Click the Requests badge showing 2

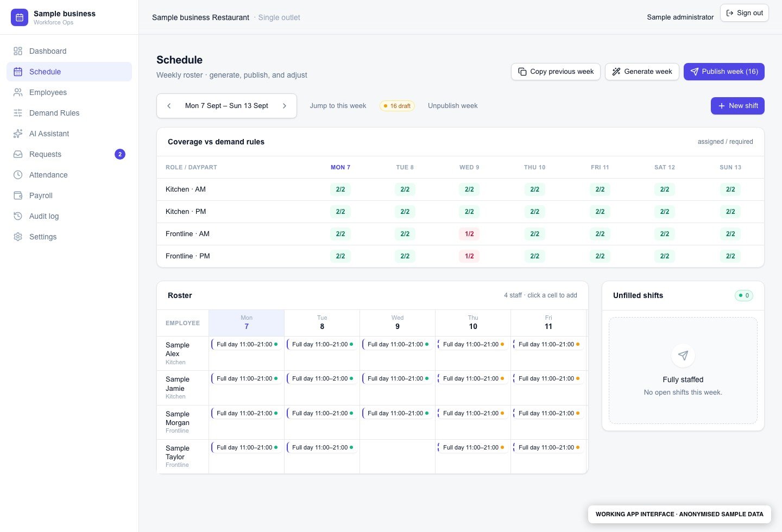[x=120, y=154]
